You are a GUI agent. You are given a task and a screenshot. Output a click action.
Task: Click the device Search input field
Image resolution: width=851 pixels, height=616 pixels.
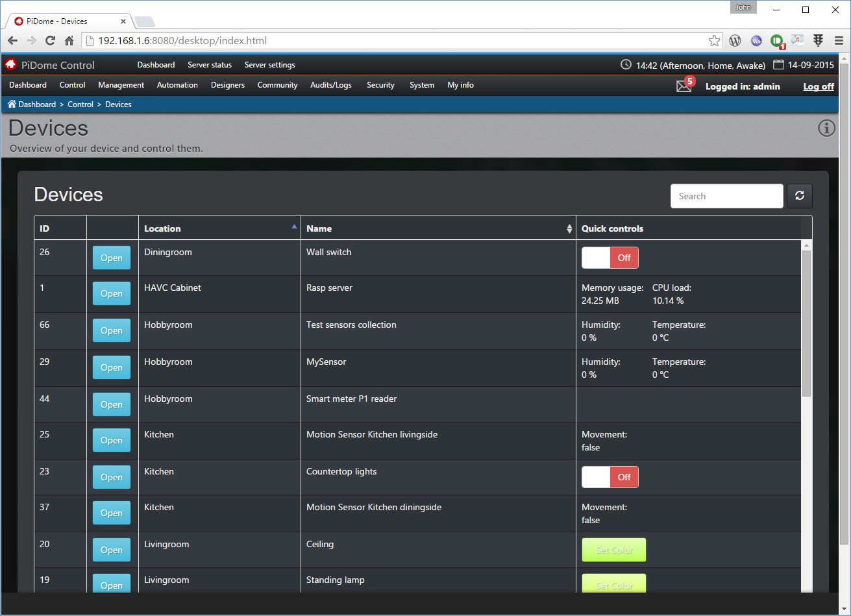click(726, 196)
